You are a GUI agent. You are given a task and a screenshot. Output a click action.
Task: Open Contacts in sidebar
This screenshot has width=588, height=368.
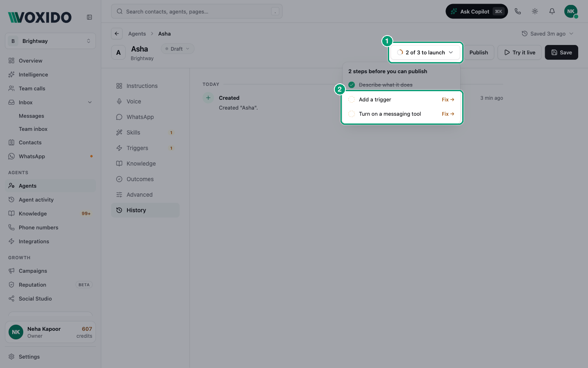50,142
